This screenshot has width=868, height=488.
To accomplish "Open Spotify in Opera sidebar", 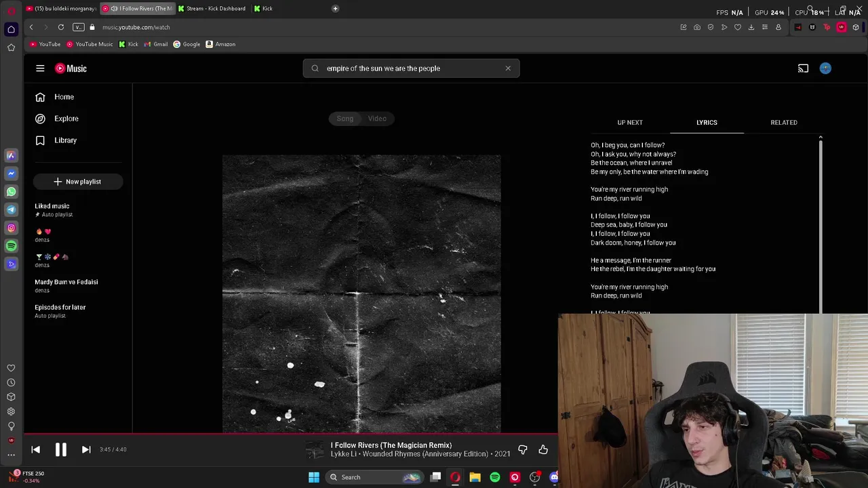I will click(11, 246).
